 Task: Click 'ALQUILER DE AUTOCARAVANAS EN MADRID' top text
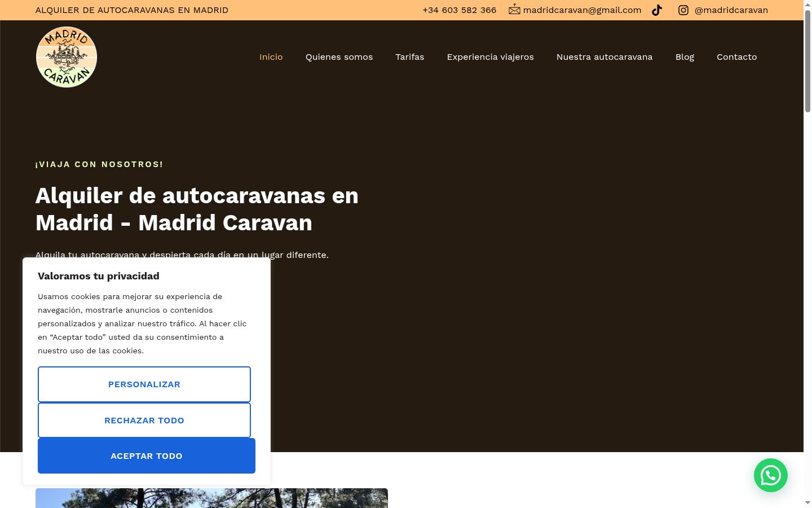pos(132,10)
